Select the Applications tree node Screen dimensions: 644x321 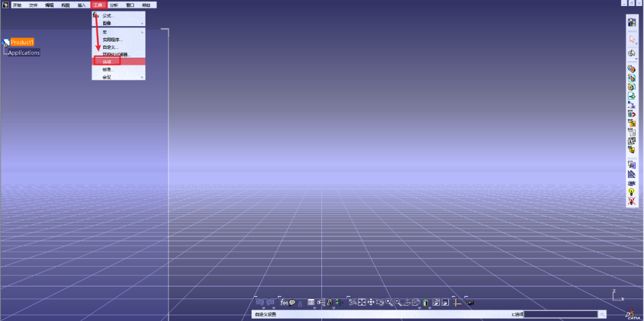click(x=24, y=52)
